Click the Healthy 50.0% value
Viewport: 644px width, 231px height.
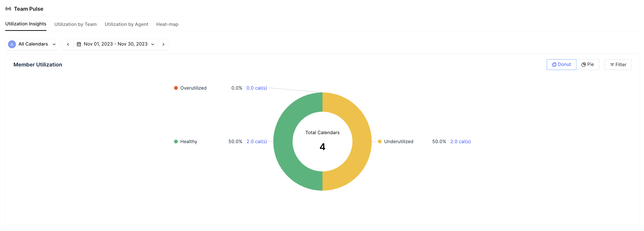point(235,141)
